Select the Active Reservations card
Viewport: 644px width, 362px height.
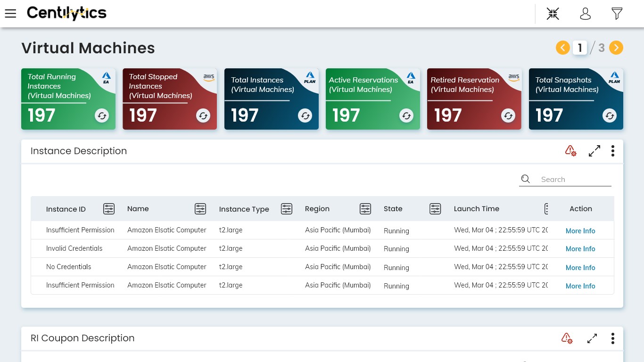click(x=373, y=99)
